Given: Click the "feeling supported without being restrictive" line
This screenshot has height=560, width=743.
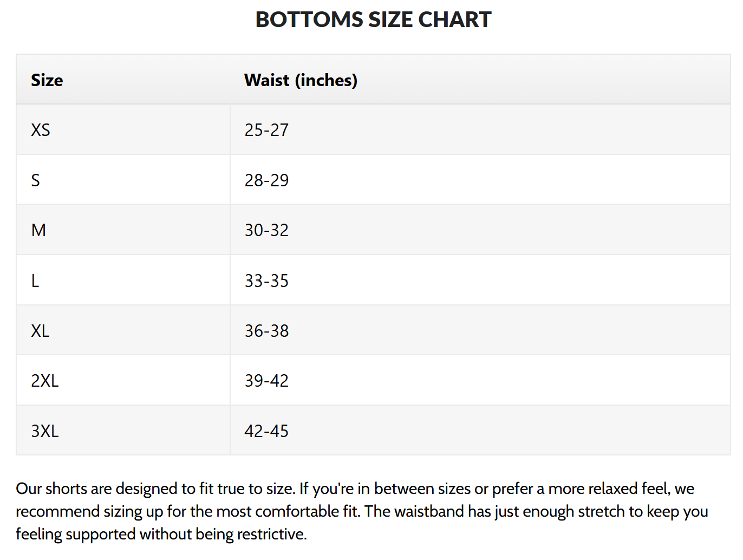Looking at the screenshot, I should coord(161,534).
